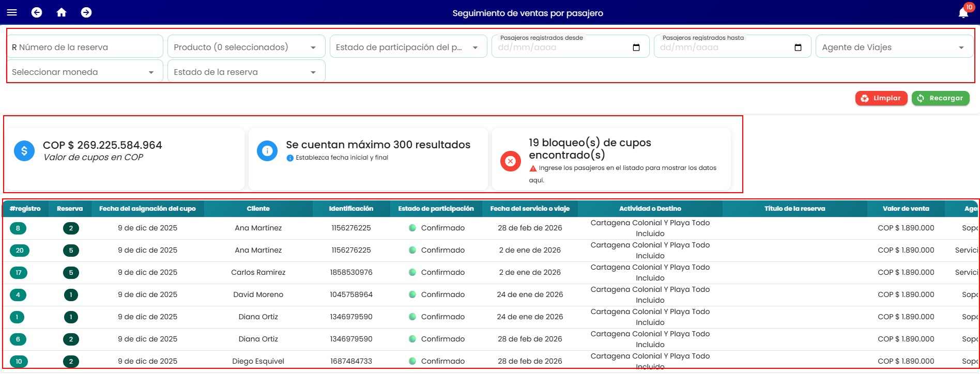Focus the Número de la reserva field

[84, 47]
